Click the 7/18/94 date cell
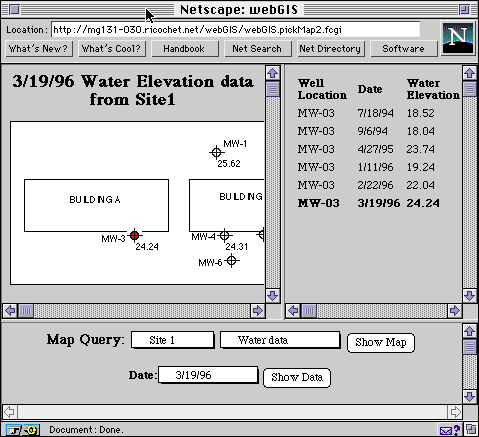This screenshot has width=479, height=437. pyautogui.click(x=375, y=113)
